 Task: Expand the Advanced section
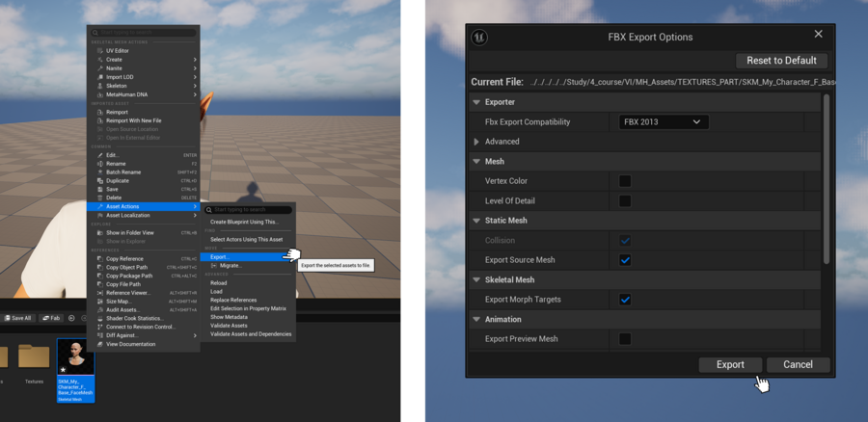476,142
